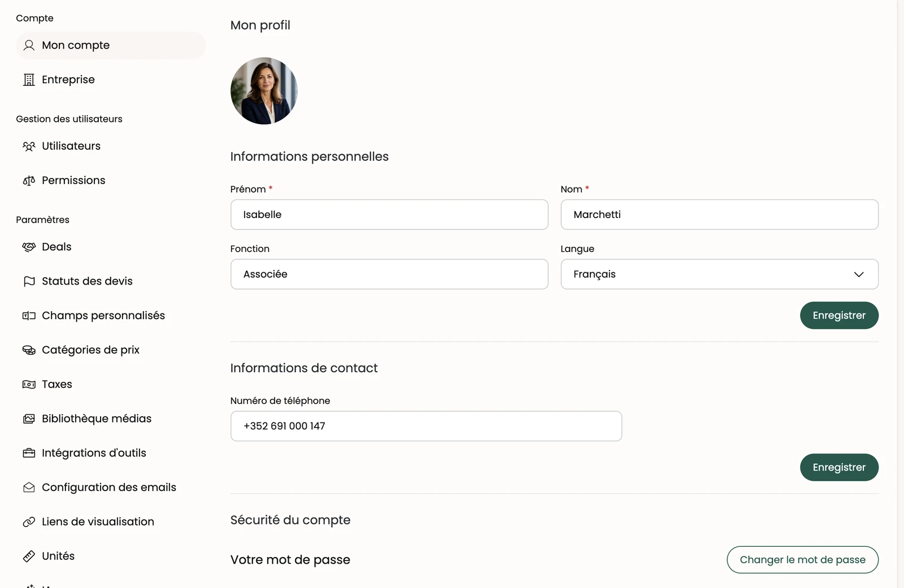This screenshot has height=588, width=904.
Task: Open the Permissions settings page
Action: click(111, 181)
